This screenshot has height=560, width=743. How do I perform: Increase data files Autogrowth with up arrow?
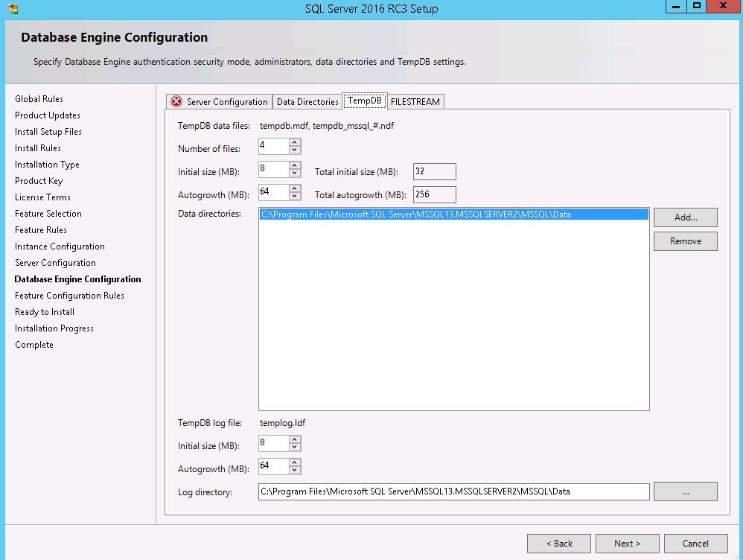point(295,188)
